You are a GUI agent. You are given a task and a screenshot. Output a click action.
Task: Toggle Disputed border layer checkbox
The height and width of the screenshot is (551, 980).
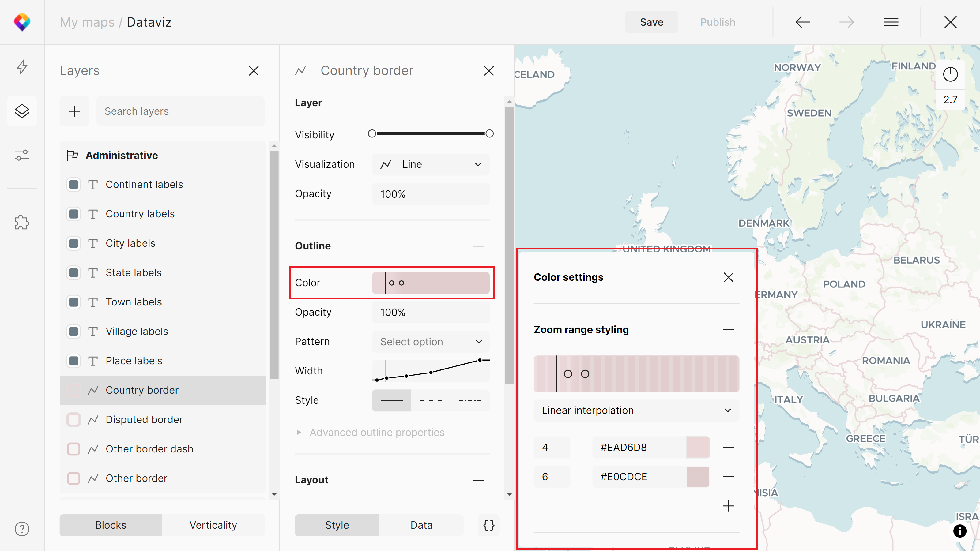73,419
